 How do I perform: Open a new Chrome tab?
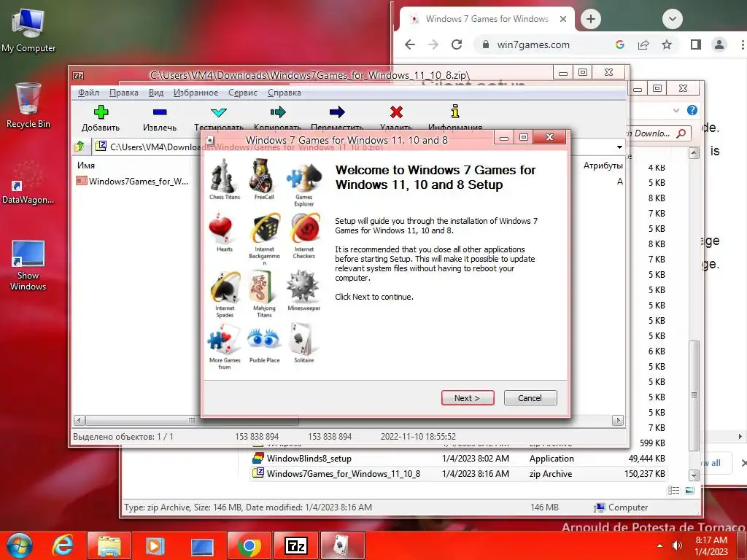pyautogui.click(x=591, y=19)
